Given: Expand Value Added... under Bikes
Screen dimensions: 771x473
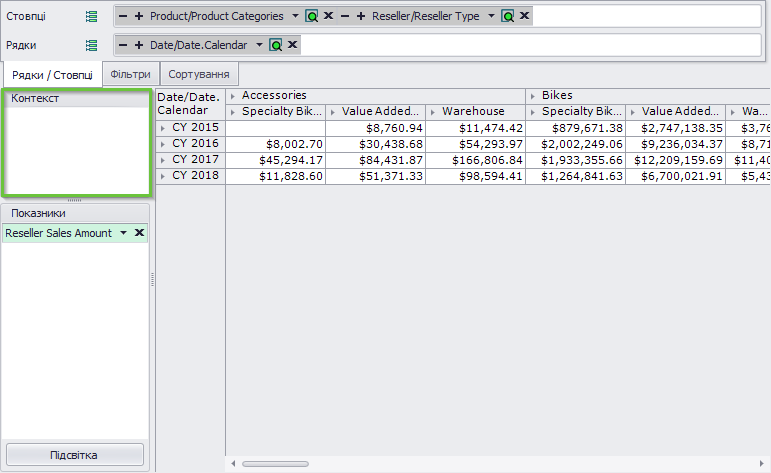Looking at the screenshot, I should [633, 113].
